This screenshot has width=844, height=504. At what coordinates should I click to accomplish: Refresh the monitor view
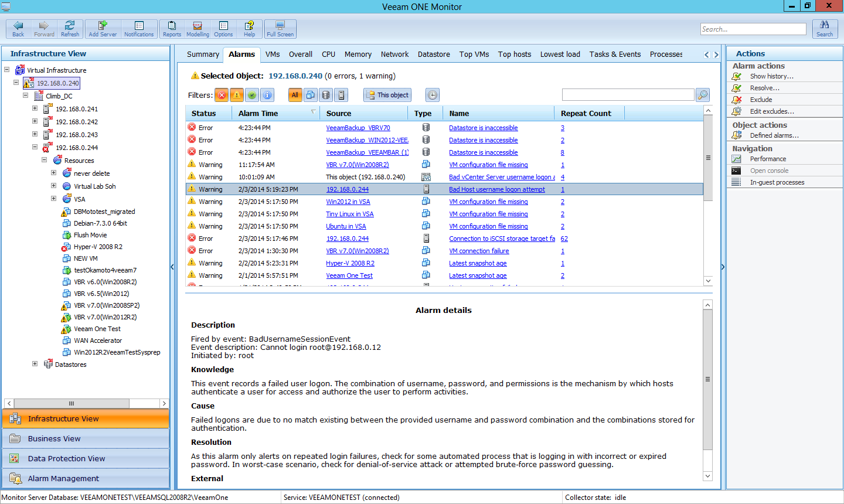[70, 29]
